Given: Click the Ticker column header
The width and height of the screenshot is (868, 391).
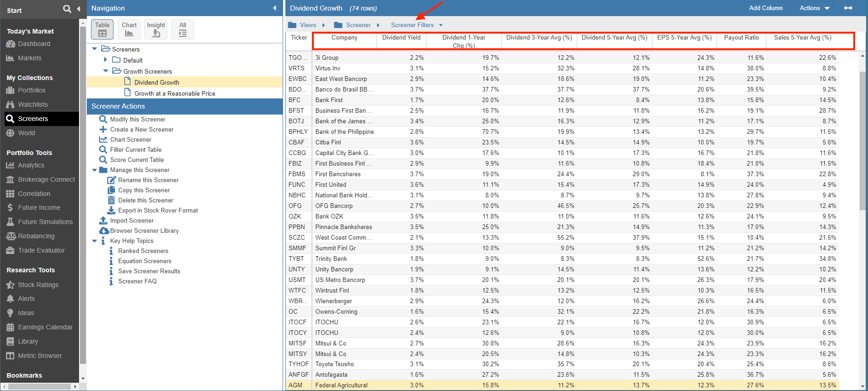Looking at the screenshot, I should pyautogui.click(x=299, y=38).
